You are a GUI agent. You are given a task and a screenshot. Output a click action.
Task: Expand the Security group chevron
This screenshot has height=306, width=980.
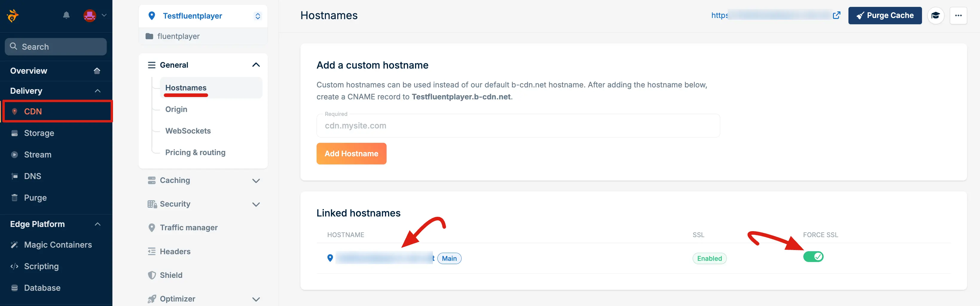click(x=256, y=204)
